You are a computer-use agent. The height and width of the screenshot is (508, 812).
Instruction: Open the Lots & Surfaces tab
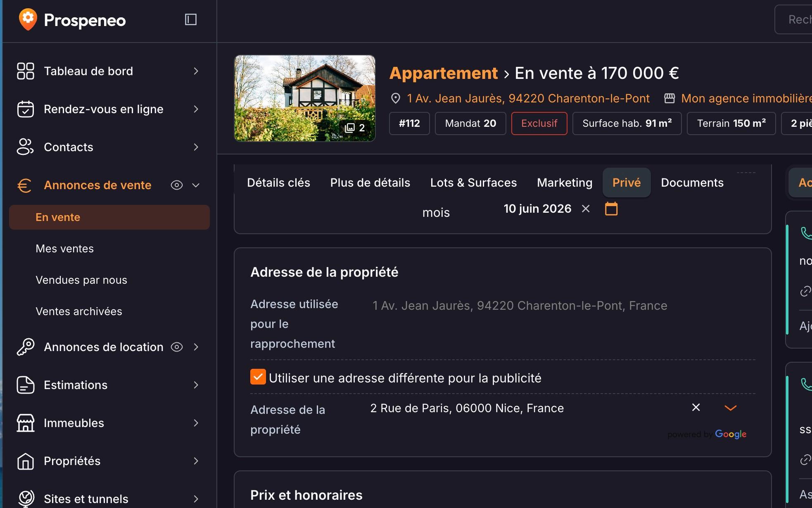(473, 183)
